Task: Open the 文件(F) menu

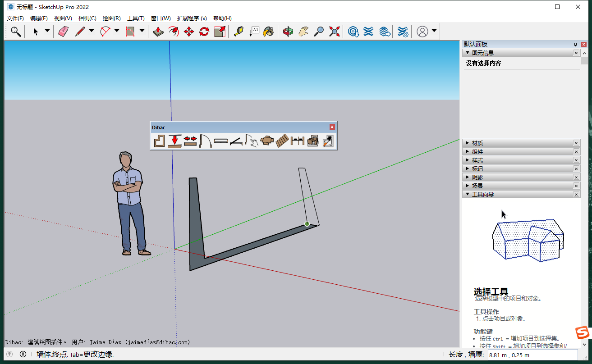Action: point(15,18)
